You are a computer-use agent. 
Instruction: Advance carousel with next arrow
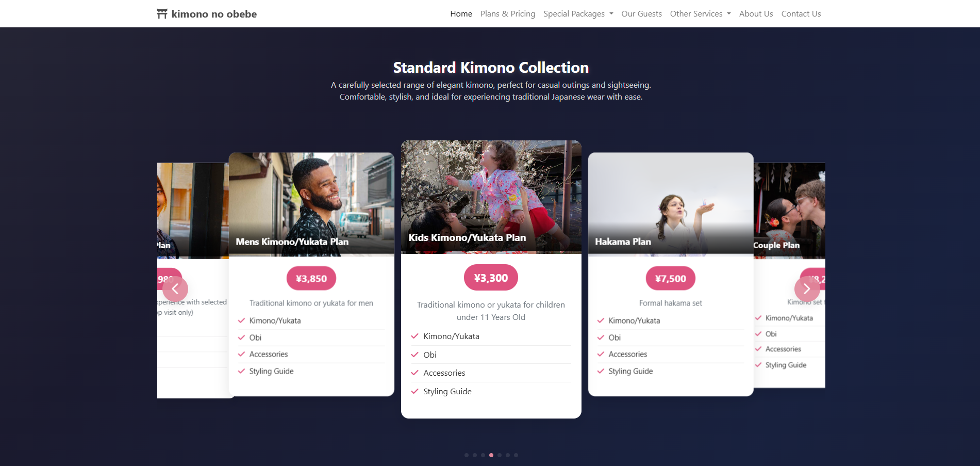coord(807,288)
